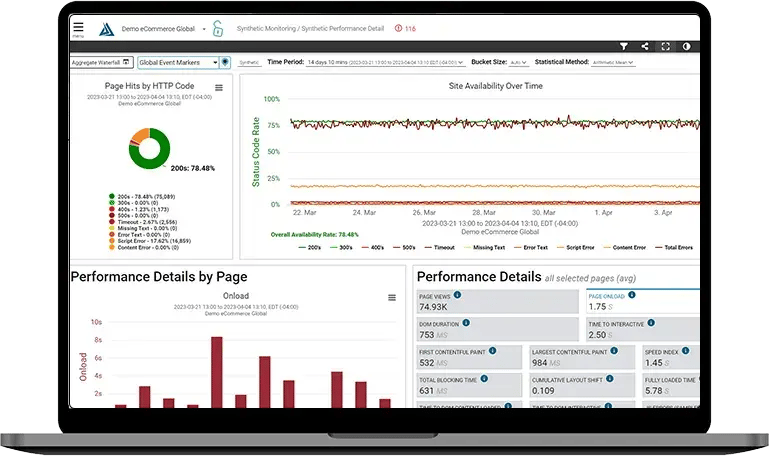Open Global Event Markers dropdown

coord(178,62)
